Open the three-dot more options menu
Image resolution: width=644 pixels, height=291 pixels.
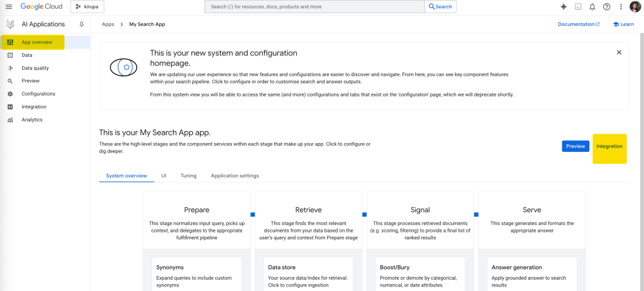coord(621,6)
